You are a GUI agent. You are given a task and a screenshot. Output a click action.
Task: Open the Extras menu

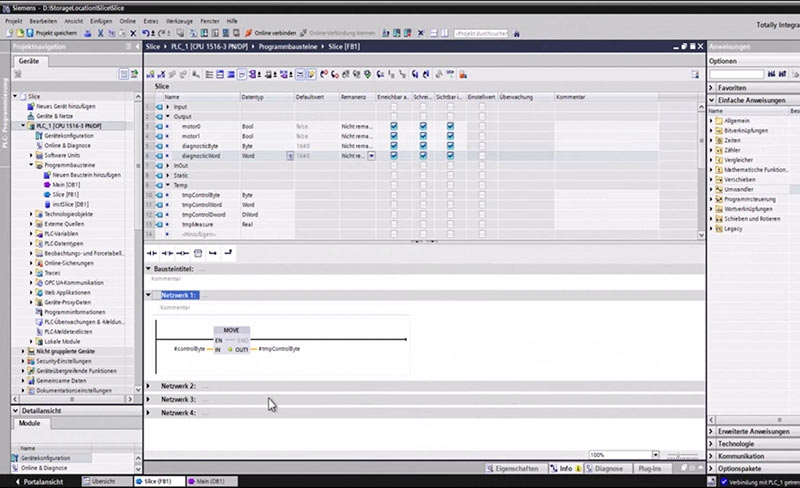[151, 21]
